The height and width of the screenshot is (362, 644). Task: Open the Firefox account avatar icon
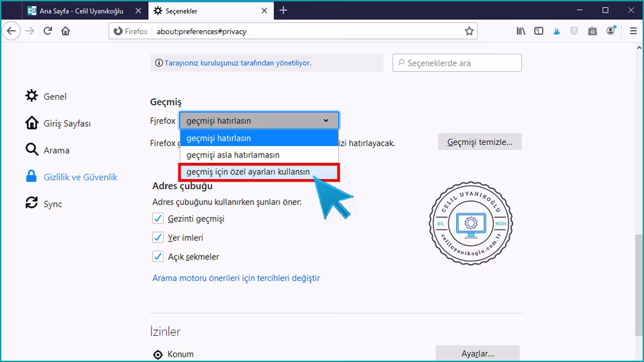[610, 31]
